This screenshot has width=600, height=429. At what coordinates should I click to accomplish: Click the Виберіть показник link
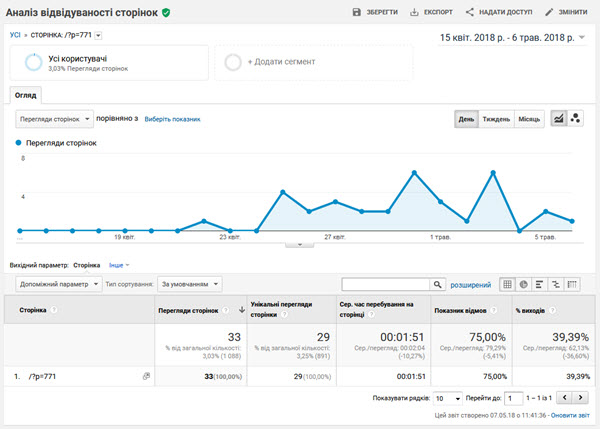coord(172,119)
